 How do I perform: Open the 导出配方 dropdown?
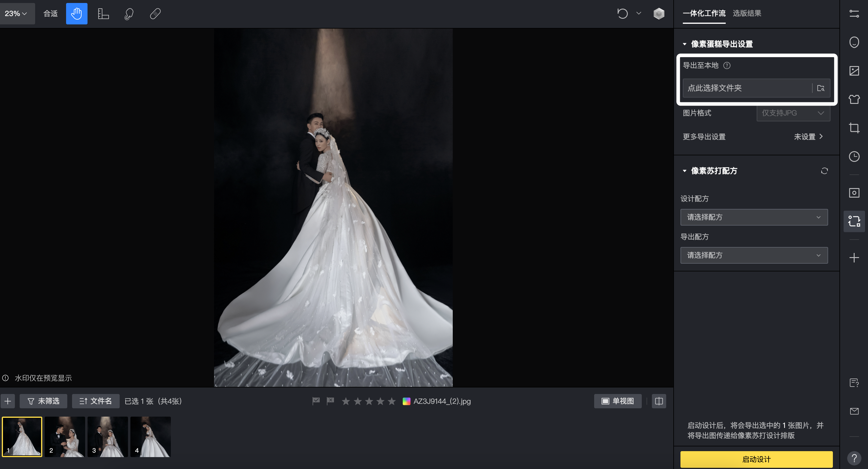(x=754, y=255)
